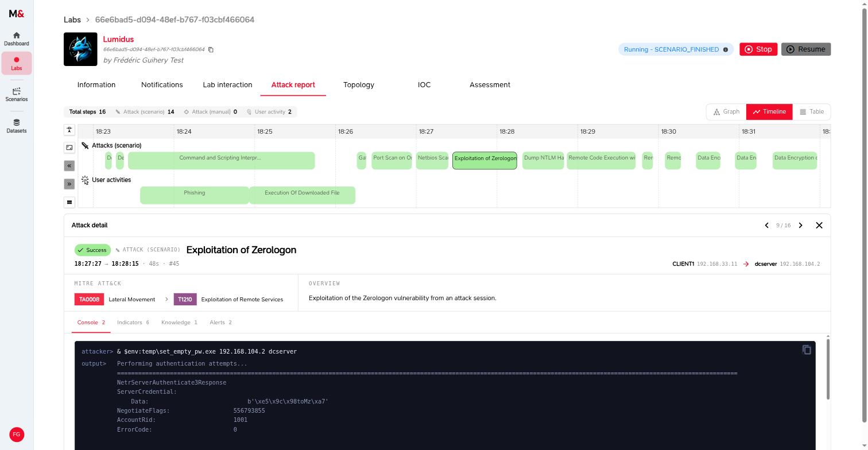Viewport: 868px width, 450px height.
Task: Show the Indicators tab in attack detail
Action: coord(133,323)
